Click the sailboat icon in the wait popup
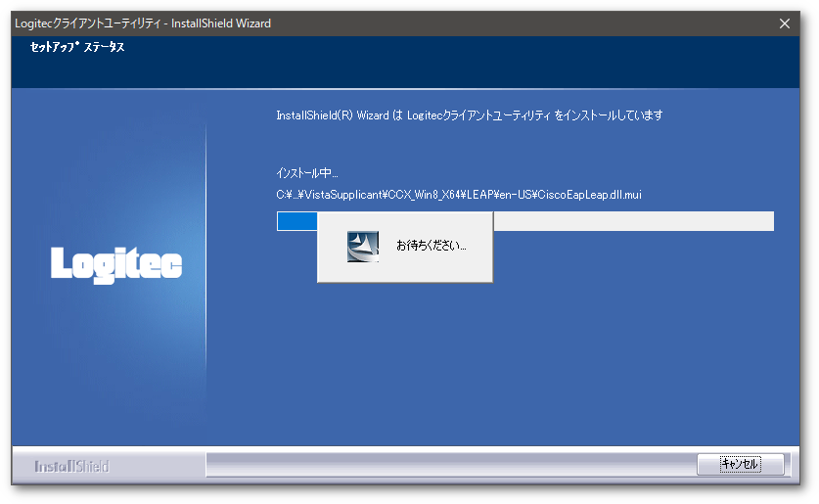Viewport: 819px width, 504px height. (x=362, y=247)
